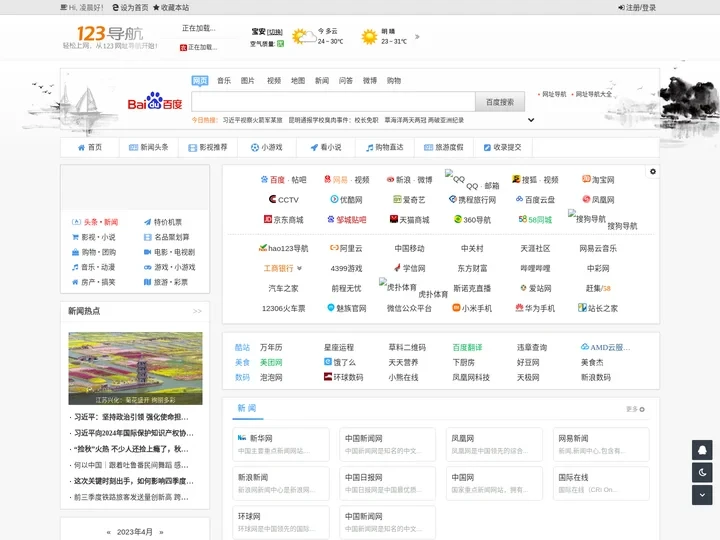Screen dimensions: 720x540
Task: Open 首页 in the navigation bar
Action: pos(90,147)
